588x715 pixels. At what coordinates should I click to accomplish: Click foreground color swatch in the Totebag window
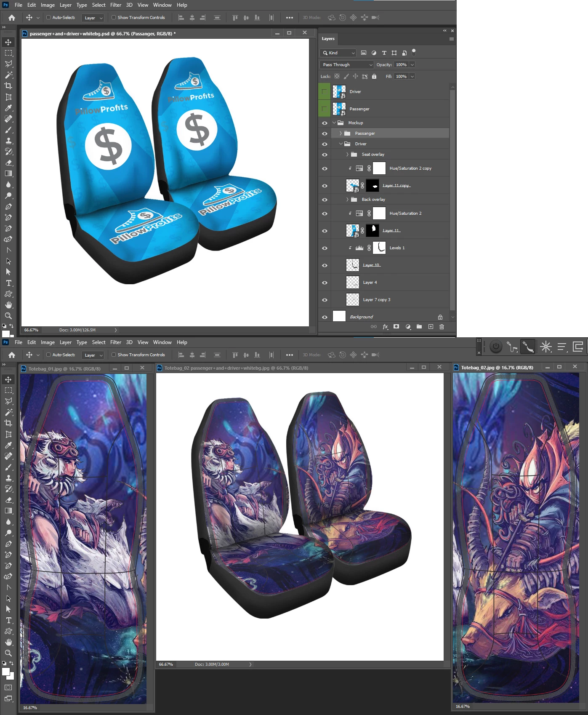coord(6,672)
